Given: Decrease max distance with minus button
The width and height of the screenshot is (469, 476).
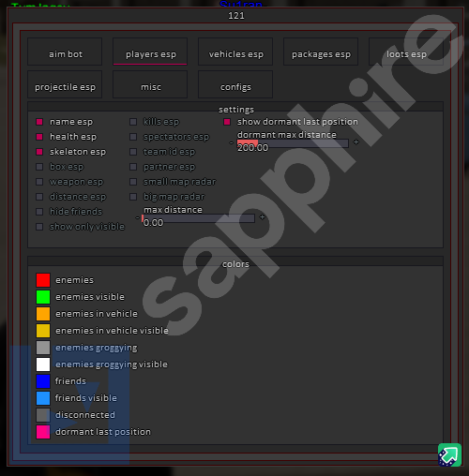Looking at the screenshot, I should [x=137, y=217].
